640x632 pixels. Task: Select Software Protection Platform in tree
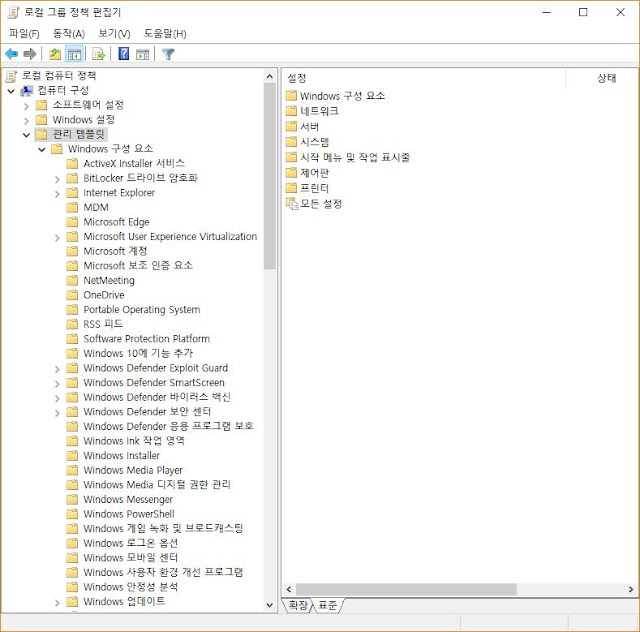coord(147,338)
